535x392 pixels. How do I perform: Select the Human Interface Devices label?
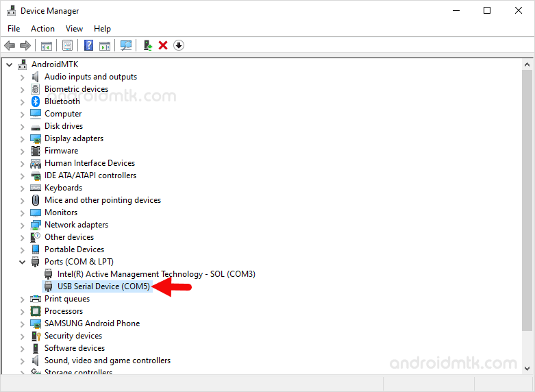coord(89,163)
